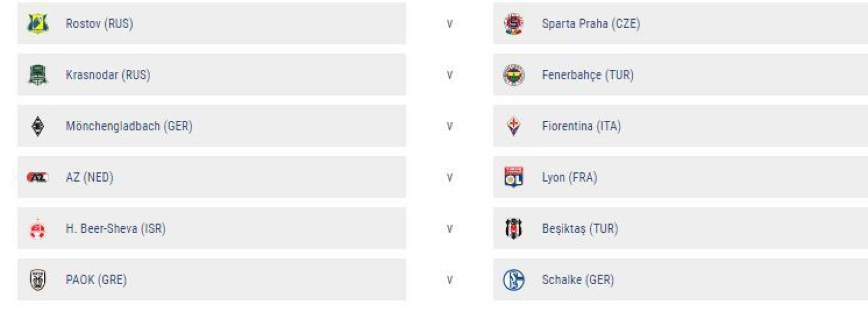Click the AZ club logo
Screen dimensions: 868x326
click(37, 177)
